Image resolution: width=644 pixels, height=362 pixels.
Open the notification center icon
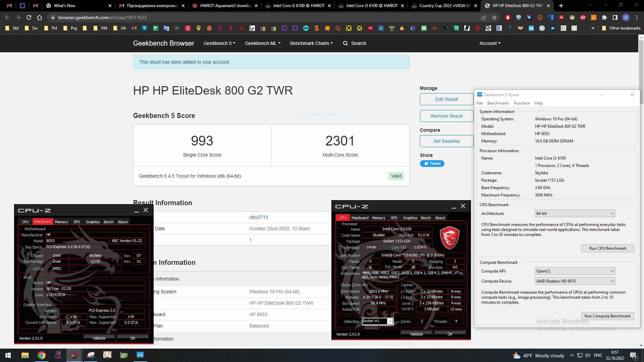[x=634, y=355]
